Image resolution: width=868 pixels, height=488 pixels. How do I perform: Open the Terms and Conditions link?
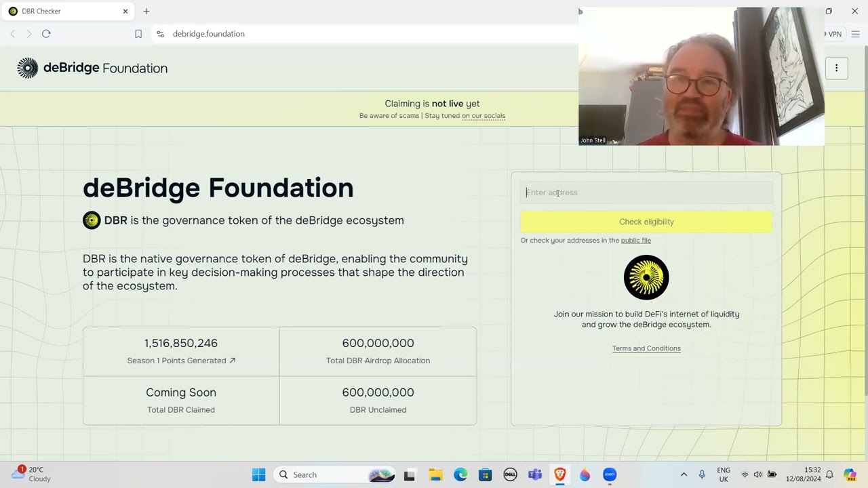pos(646,348)
